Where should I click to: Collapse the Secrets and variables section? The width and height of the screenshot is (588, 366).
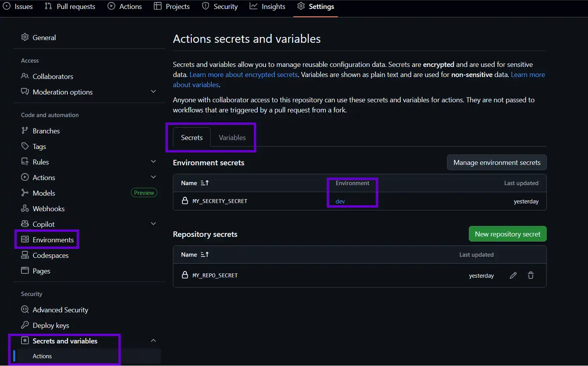pyautogui.click(x=153, y=341)
